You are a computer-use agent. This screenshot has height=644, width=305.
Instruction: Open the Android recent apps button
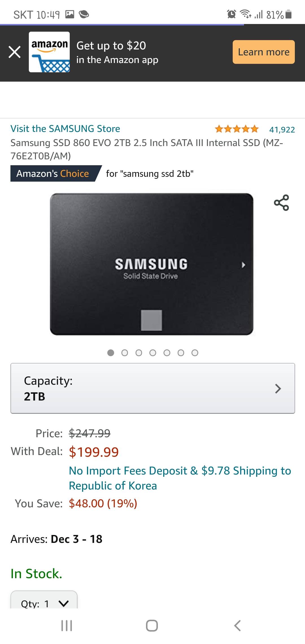point(67,625)
